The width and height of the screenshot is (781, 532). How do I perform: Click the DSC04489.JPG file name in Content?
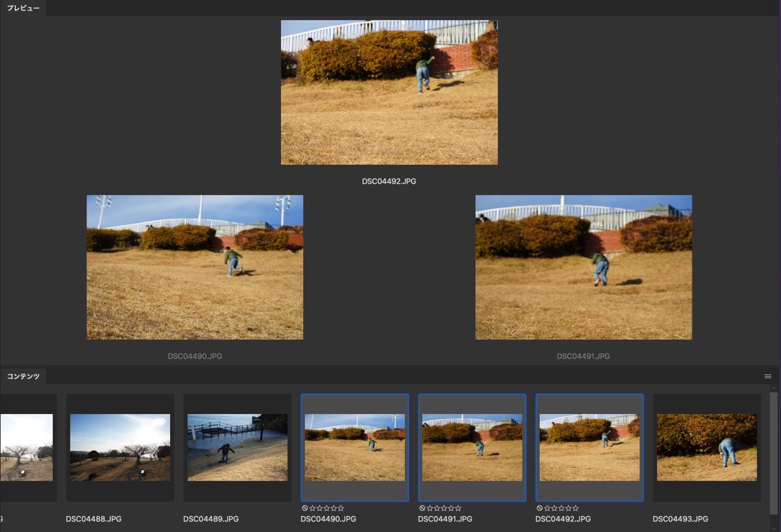(x=211, y=518)
